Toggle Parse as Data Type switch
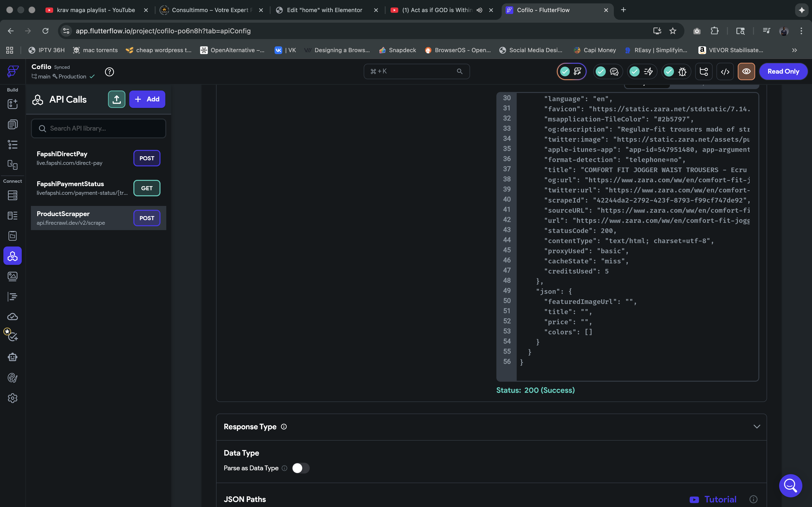 [300, 468]
